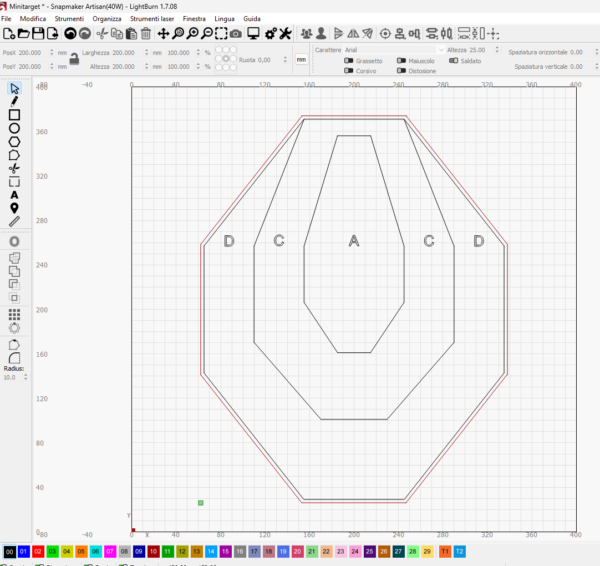
Task: Toggle Grassetto bold switch
Action: click(x=349, y=61)
